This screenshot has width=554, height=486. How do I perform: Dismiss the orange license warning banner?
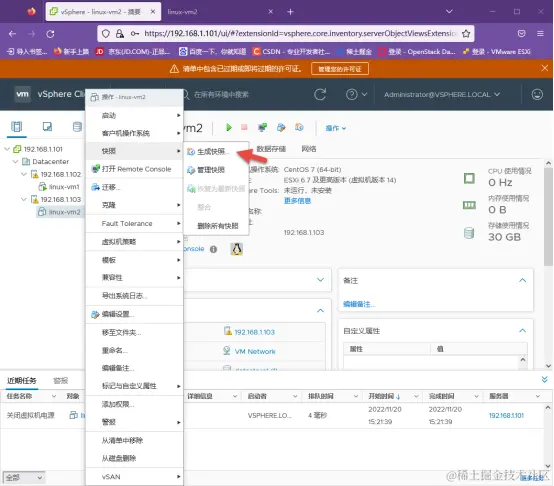coord(544,68)
